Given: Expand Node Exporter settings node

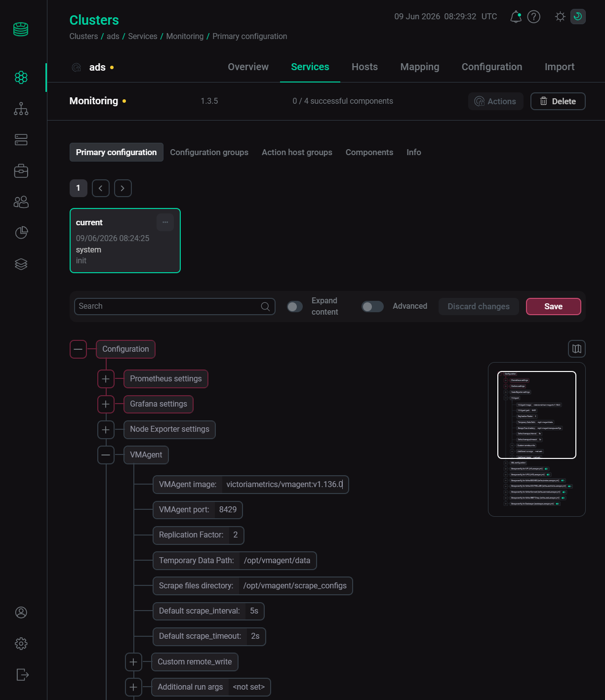Looking at the screenshot, I should (x=106, y=430).
